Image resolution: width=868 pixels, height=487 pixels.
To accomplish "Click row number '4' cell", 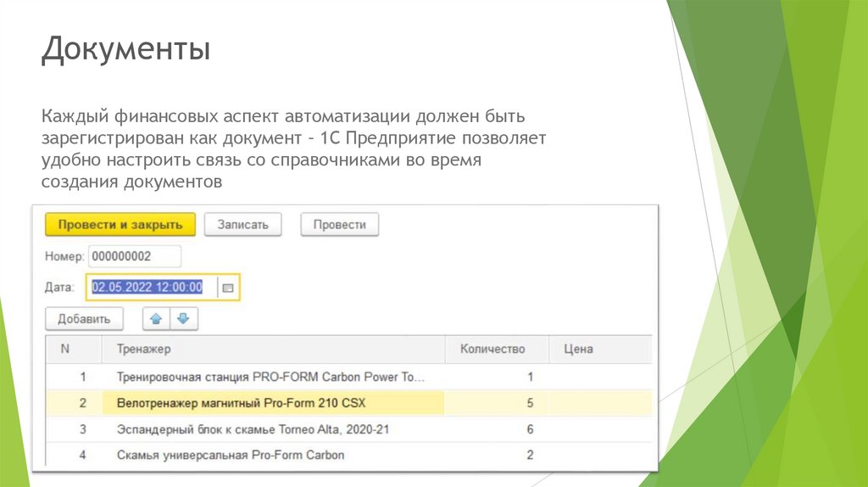I will click(x=74, y=455).
